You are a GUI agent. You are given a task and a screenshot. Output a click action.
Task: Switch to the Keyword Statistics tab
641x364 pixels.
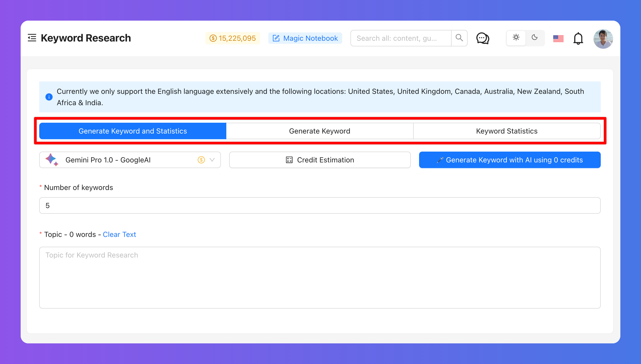click(x=507, y=131)
